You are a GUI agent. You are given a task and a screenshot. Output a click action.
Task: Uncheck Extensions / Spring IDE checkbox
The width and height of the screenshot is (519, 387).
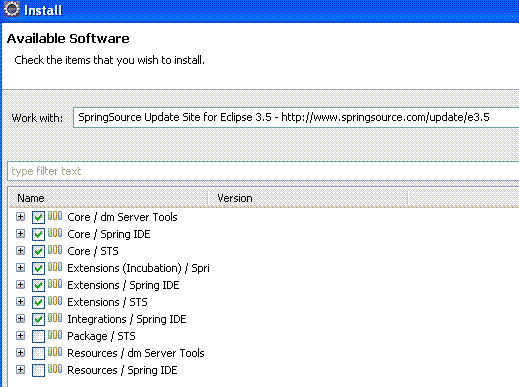[x=38, y=286]
